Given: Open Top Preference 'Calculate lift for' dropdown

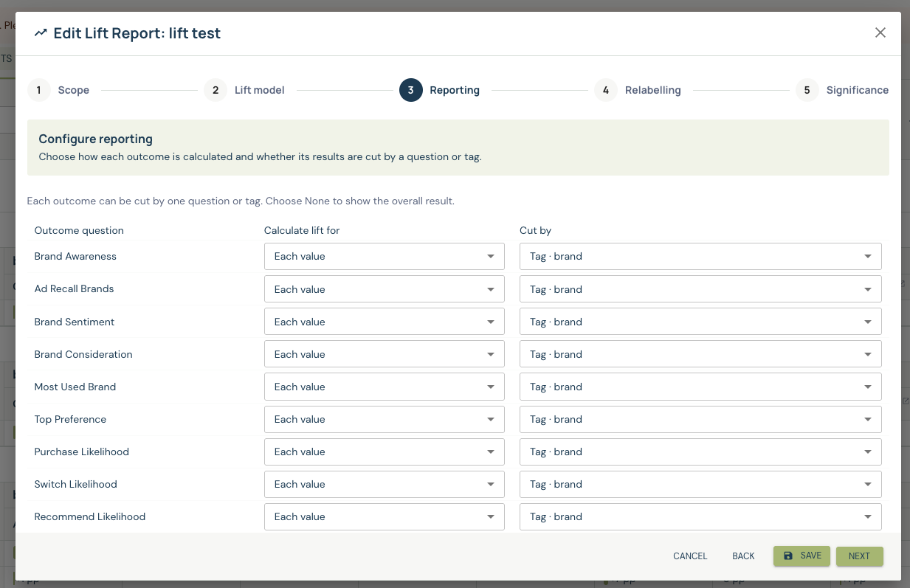Looking at the screenshot, I should [x=385, y=419].
